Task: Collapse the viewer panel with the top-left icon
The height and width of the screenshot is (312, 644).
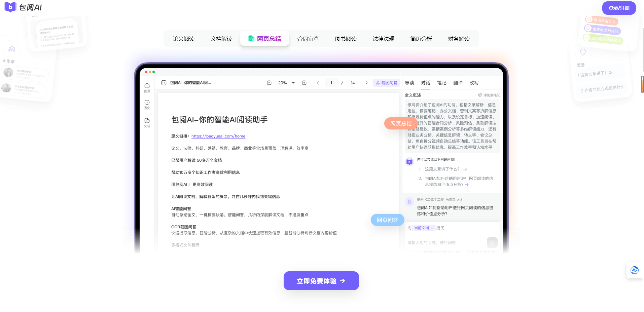Action: click(164, 82)
